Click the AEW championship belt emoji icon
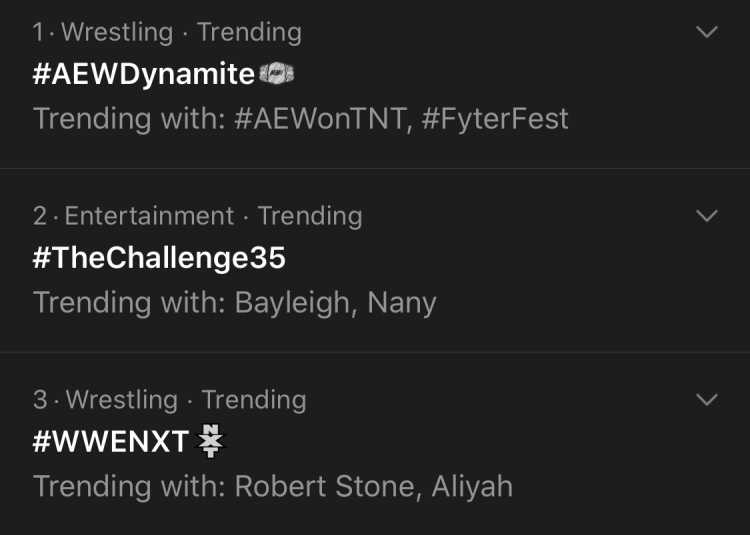The image size is (750, 535). (x=276, y=74)
